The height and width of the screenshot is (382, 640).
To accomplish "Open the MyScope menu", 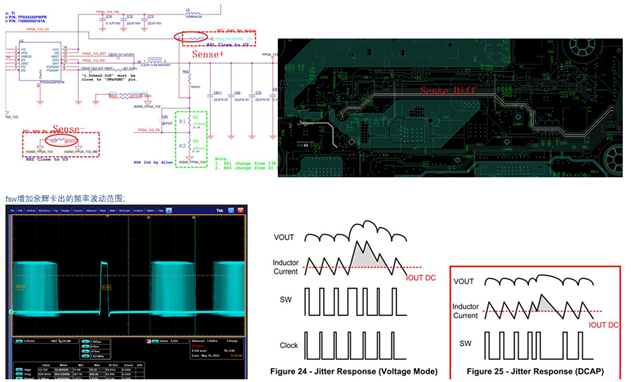I will point(124,211).
